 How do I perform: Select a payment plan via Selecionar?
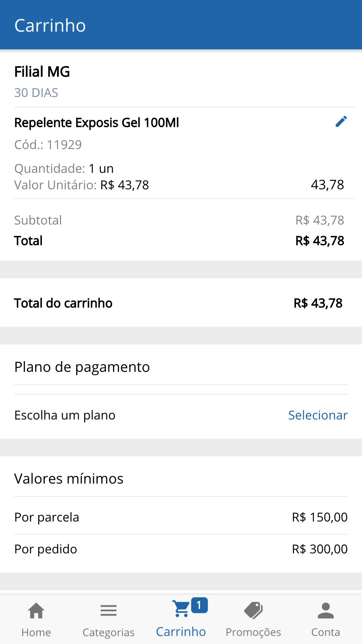pos(318,415)
